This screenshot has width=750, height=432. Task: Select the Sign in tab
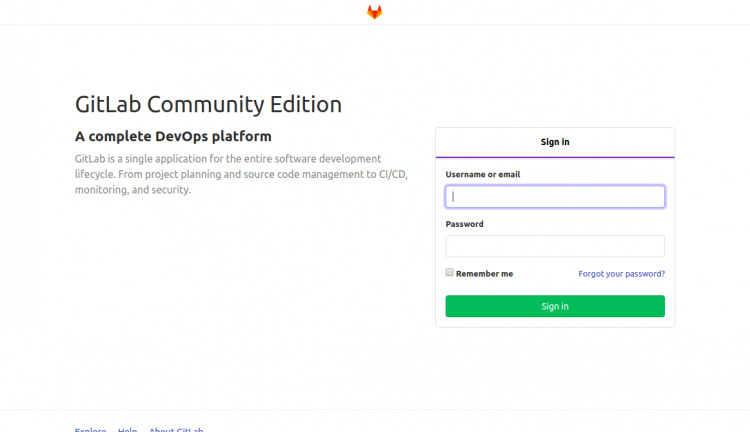pos(555,142)
